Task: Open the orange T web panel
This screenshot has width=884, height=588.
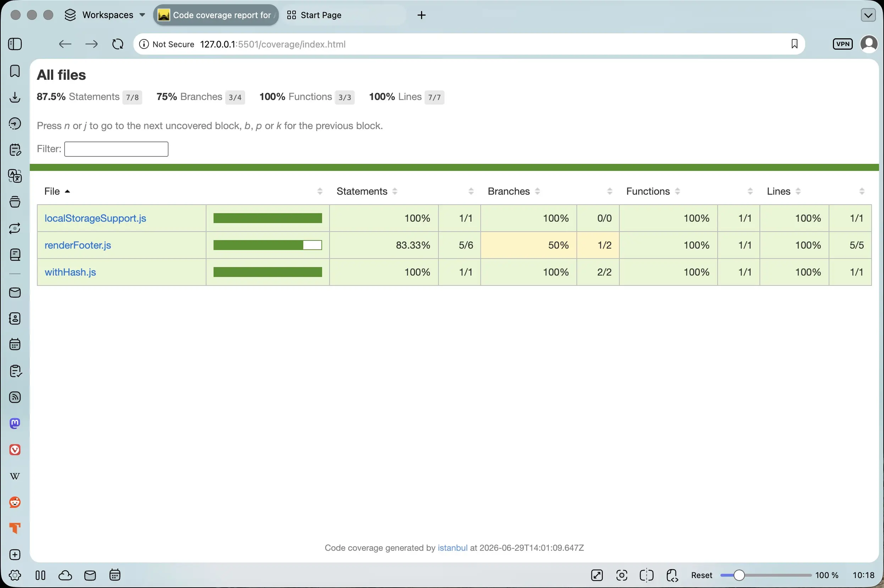Action: [15, 528]
